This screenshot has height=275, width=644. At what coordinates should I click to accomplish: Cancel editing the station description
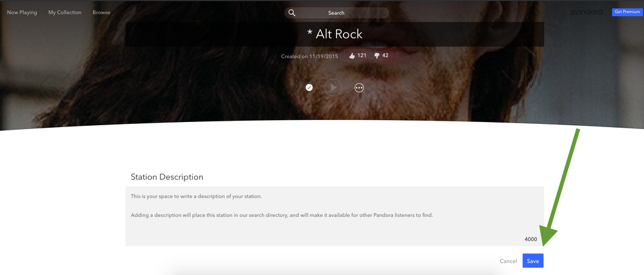click(508, 261)
